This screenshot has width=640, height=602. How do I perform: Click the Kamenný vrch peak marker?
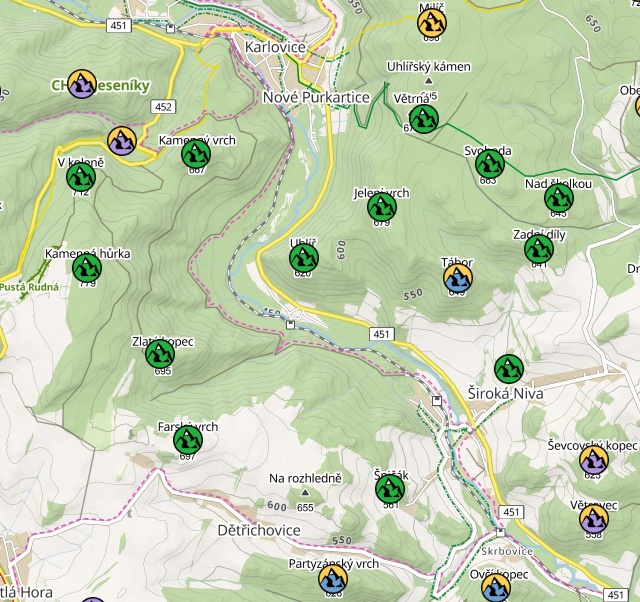click(196, 154)
